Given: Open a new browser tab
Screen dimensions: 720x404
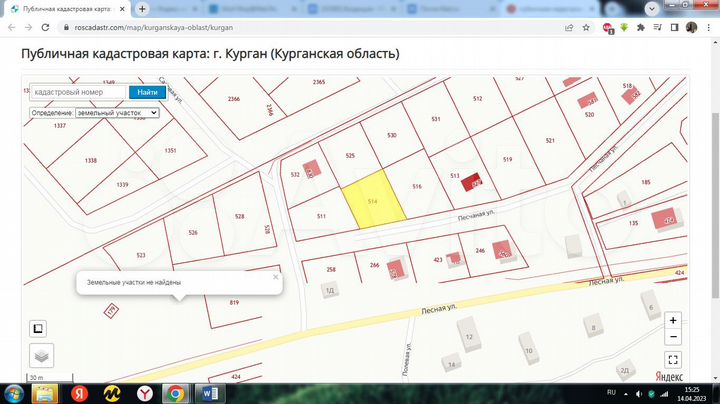Looking at the screenshot, I should click(x=142, y=9).
